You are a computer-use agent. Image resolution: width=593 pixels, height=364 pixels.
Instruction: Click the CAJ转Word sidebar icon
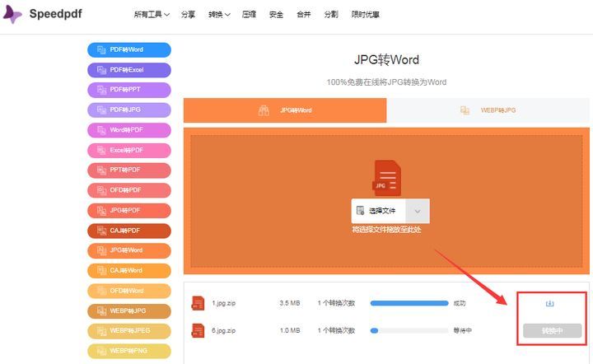101,271
